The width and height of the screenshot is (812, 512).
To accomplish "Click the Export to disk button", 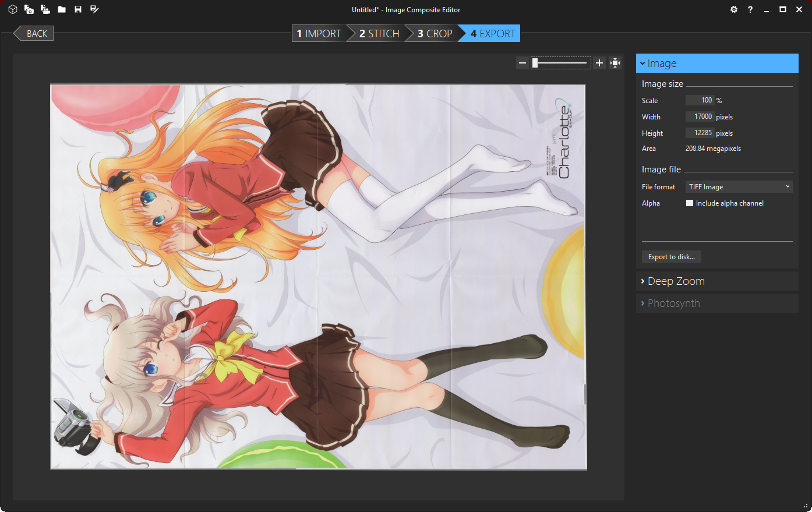I will point(672,256).
